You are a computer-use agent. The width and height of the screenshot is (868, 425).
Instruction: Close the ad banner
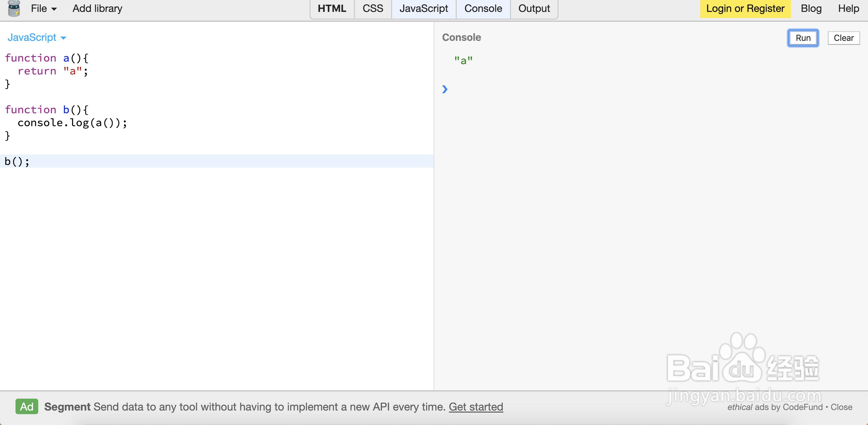coord(841,407)
